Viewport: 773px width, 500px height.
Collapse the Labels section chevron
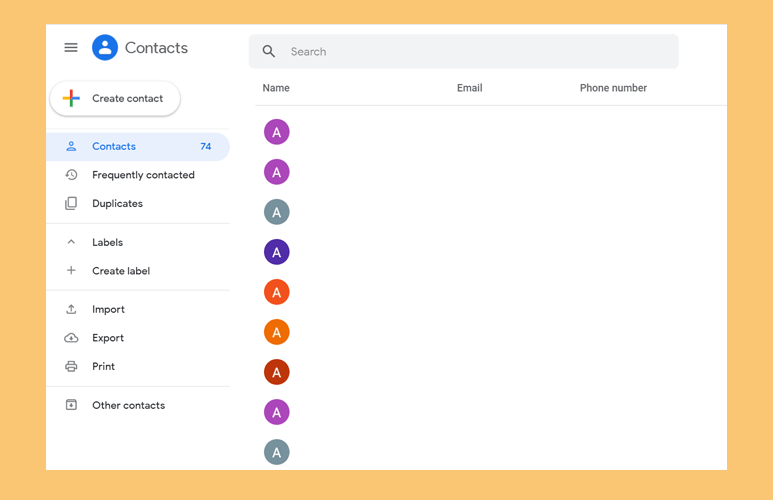(71, 242)
